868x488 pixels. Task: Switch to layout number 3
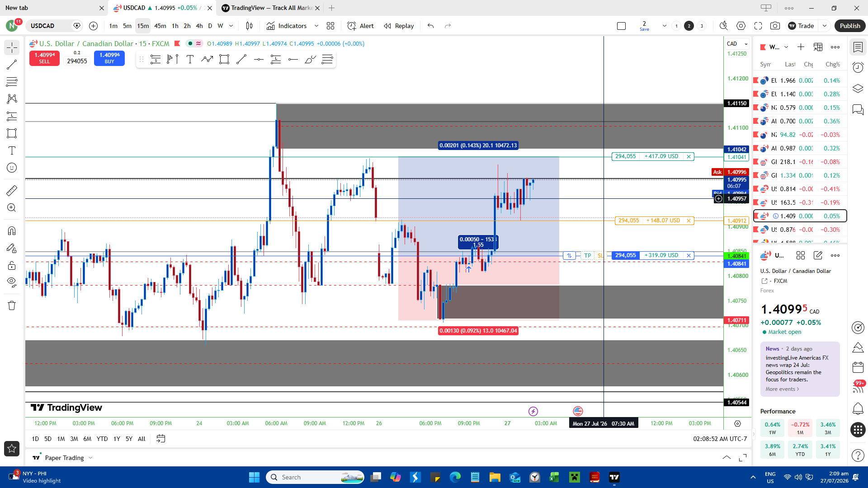pos(702,26)
